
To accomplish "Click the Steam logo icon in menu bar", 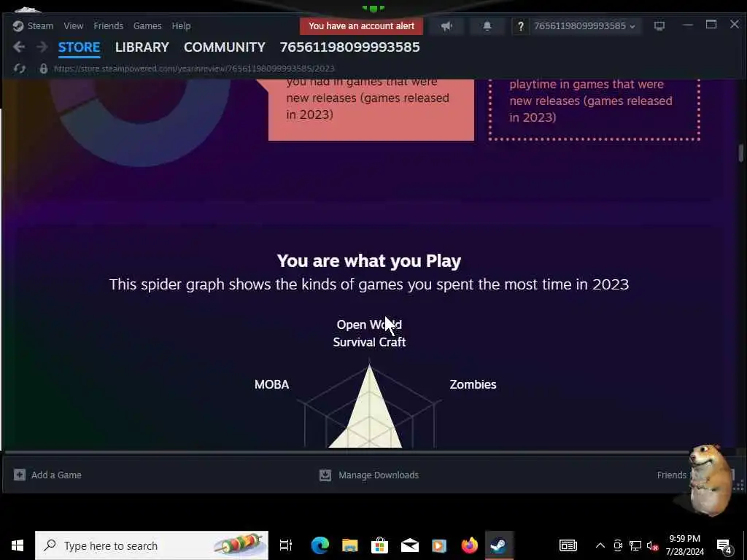I will click(18, 26).
